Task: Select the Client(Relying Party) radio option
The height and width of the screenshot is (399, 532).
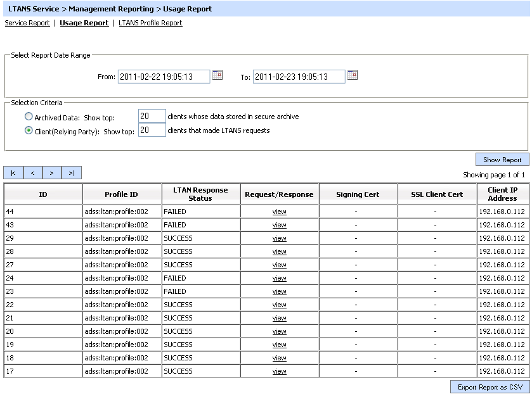Action: (x=29, y=130)
